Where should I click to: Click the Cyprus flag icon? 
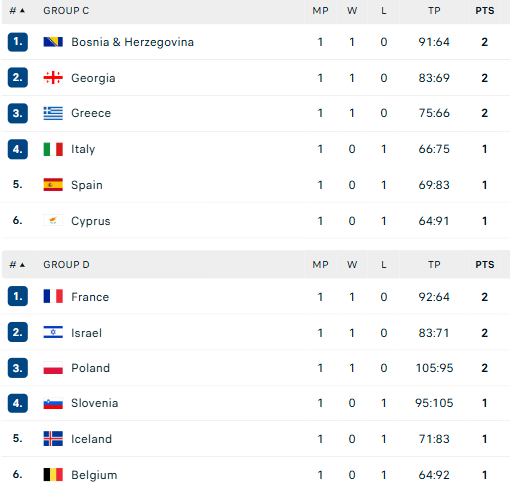click(x=53, y=221)
